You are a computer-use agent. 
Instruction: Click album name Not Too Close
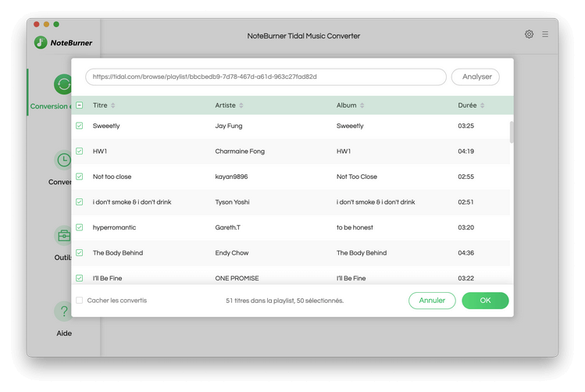pyautogui.click(x=357, y=176)
